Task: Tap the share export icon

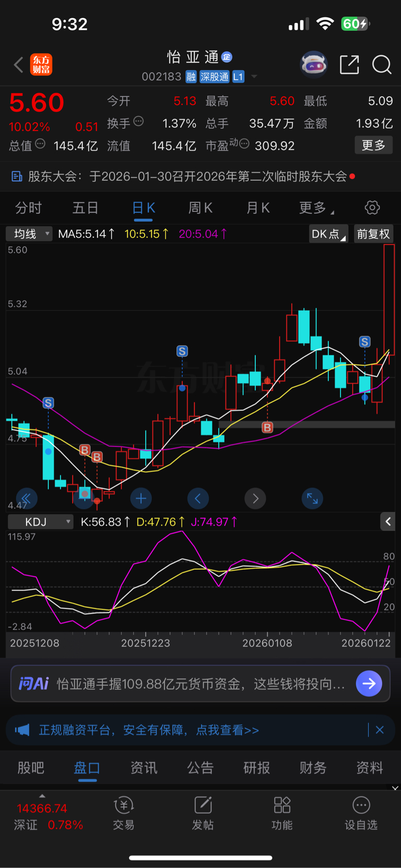Action: point(349,65)
